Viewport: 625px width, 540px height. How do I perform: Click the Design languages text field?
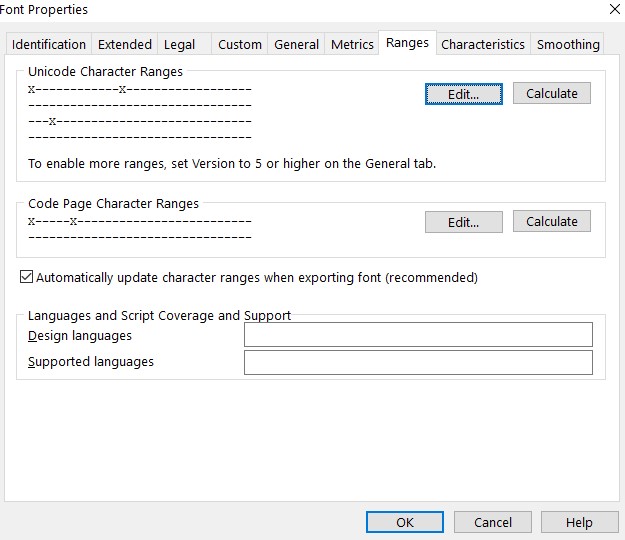pyautogui.click(x=418, y=335)
